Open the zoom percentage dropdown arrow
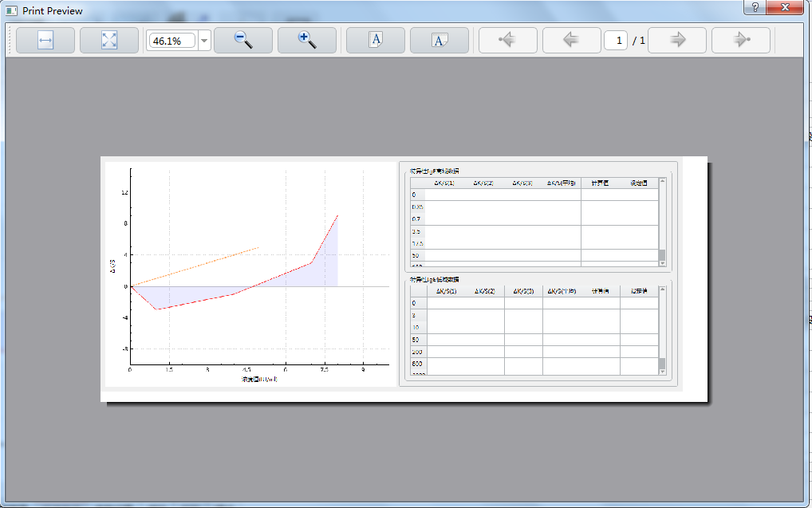This screenshot has height=508, width=812. pos(204,41)
